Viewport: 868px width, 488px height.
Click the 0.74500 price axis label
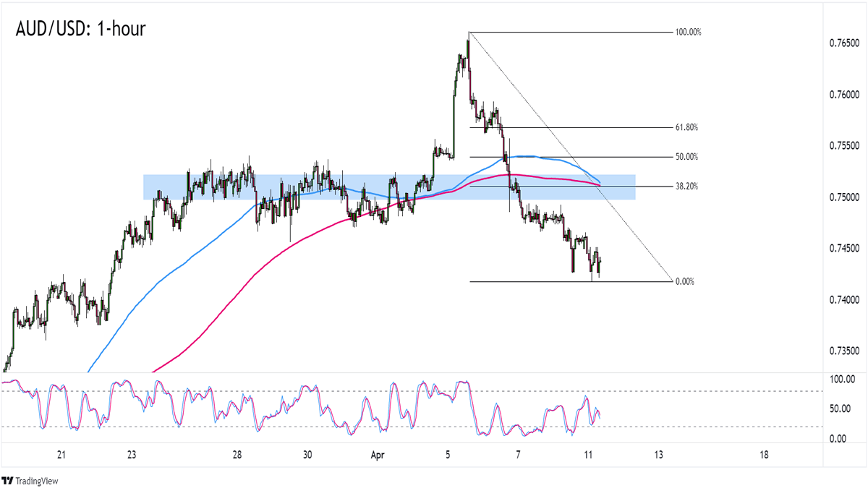(x=845, y=249)
